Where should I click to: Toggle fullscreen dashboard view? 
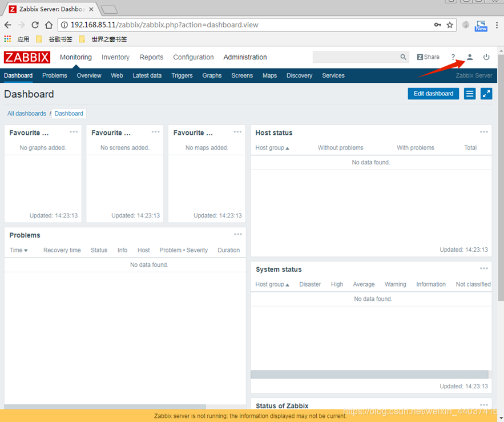tap(486, 94)
